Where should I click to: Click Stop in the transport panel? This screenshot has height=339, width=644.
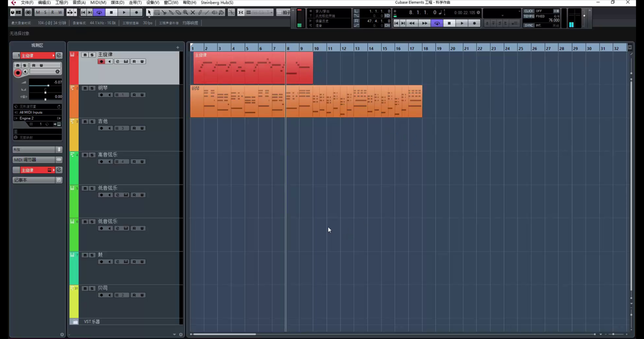tap(449, 23)
